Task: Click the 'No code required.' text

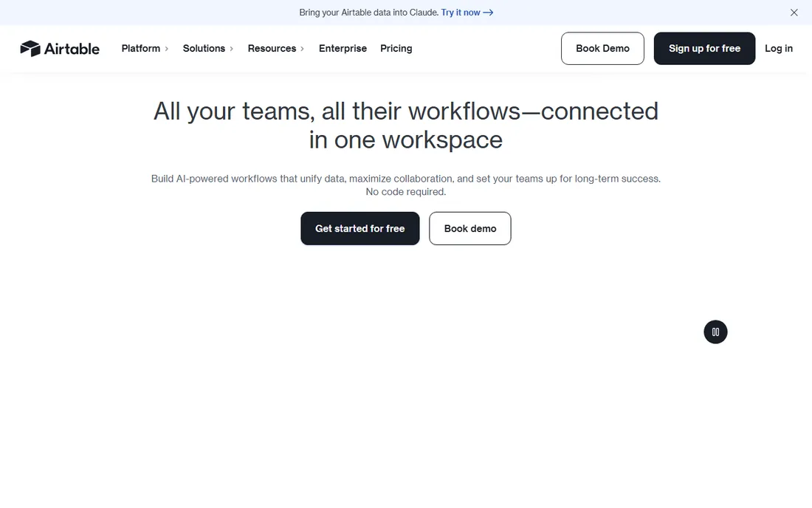Action: tap(405, 191)
